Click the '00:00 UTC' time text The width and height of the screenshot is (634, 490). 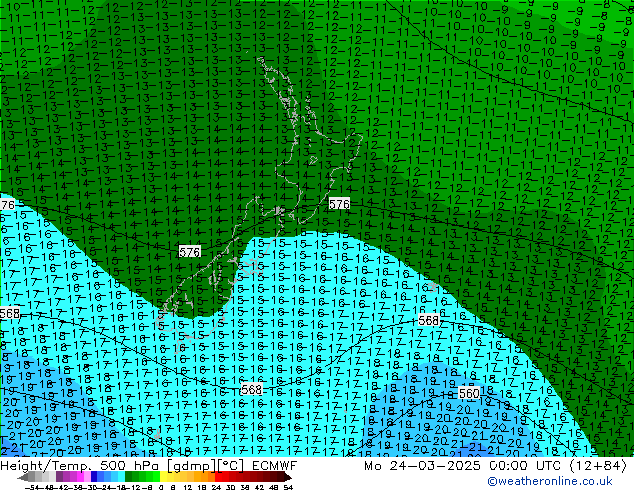(x=525, y=466)
